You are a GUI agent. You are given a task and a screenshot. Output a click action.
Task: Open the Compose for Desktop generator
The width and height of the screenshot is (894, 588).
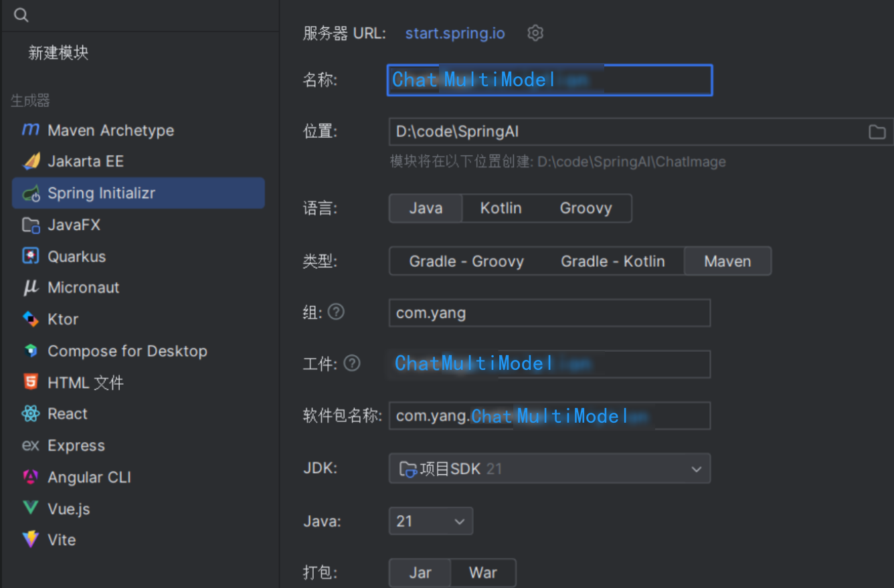[139, 351]
